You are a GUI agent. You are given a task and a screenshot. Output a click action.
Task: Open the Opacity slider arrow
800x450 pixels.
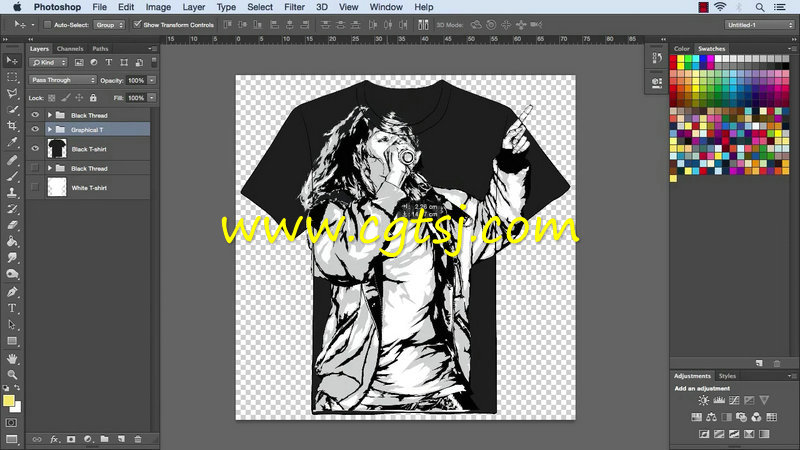pos(152,80)
